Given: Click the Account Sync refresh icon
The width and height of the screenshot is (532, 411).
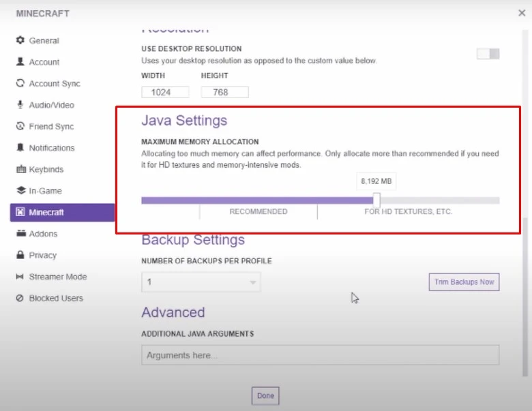Looking at the screenshot, I should [20, 83].
